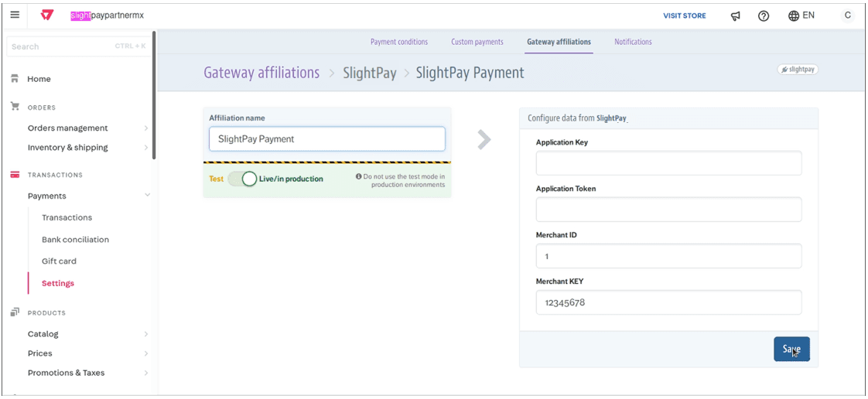Click the globe language icon

(794, 16)
